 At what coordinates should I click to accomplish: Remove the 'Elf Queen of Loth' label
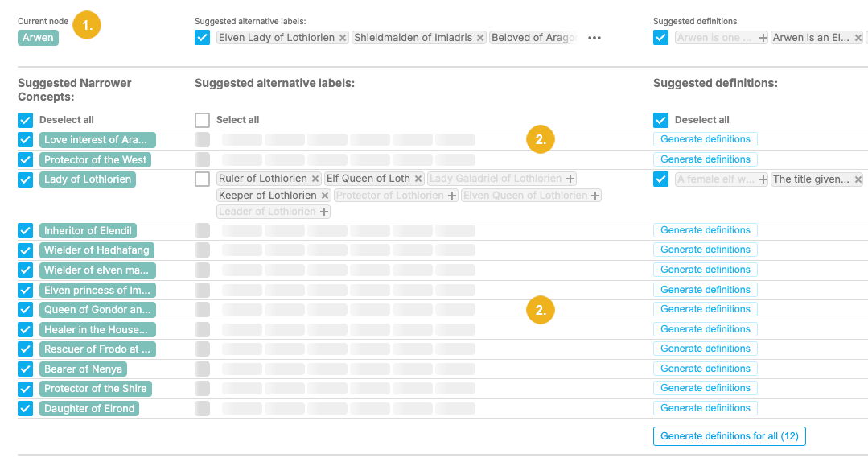418,179
